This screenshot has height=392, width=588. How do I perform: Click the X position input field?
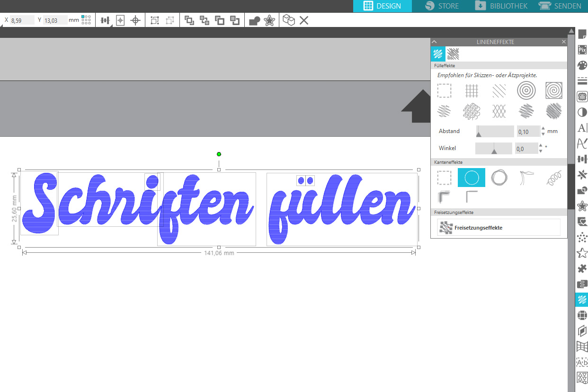pyautogui.click(x=22, y=20)
